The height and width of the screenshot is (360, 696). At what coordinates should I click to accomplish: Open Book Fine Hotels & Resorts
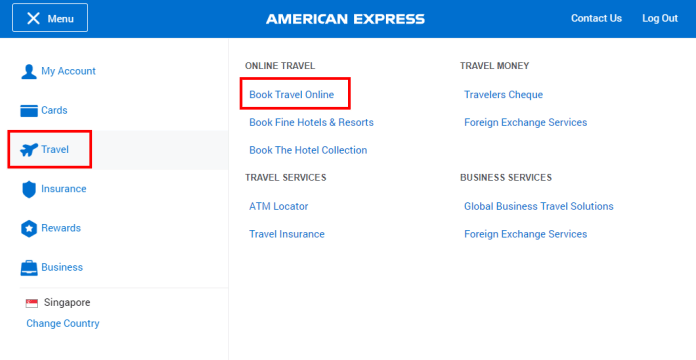311,123
